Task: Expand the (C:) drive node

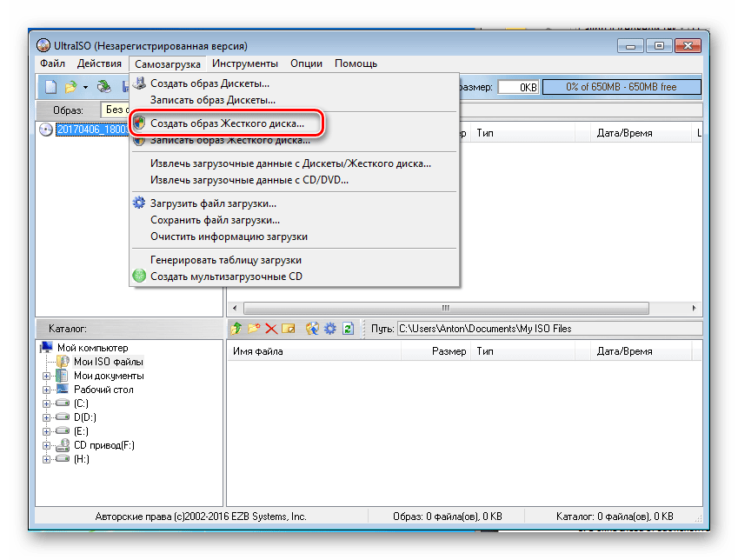Action: tap(46, 403)
